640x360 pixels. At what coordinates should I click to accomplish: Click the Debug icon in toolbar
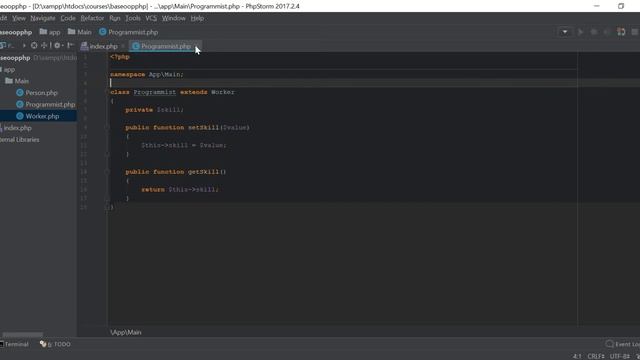point(594,32)
